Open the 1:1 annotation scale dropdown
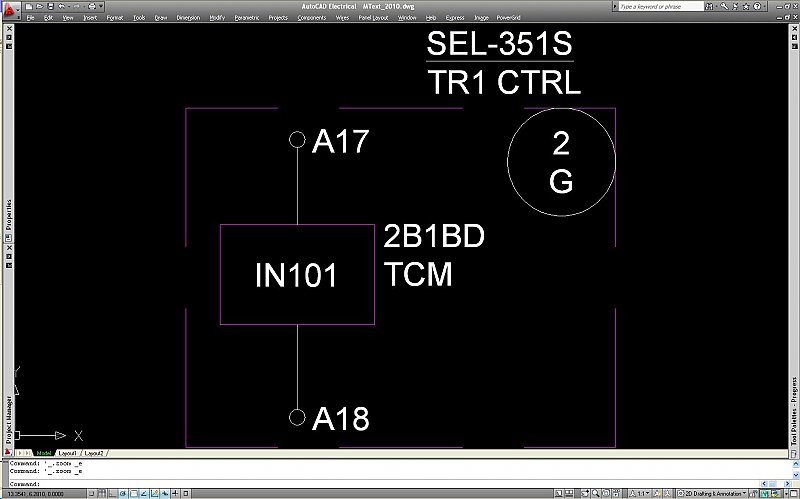The image size is (800, 499). pos(639,493)
